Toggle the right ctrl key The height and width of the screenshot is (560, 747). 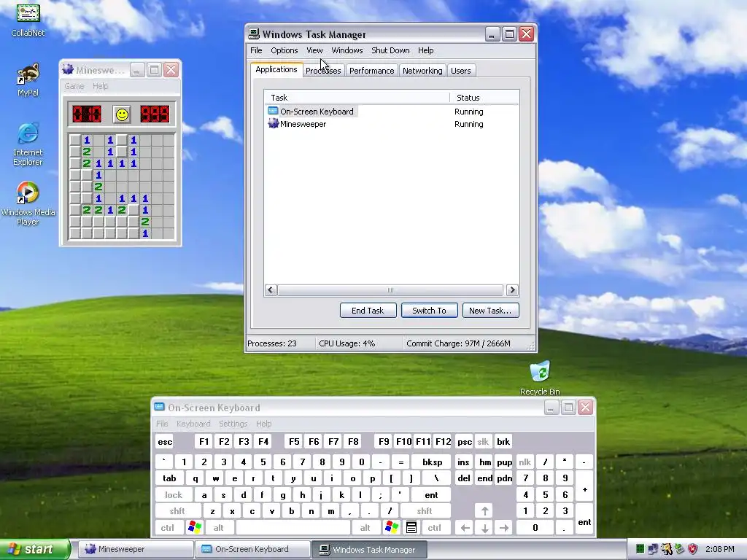434,528
